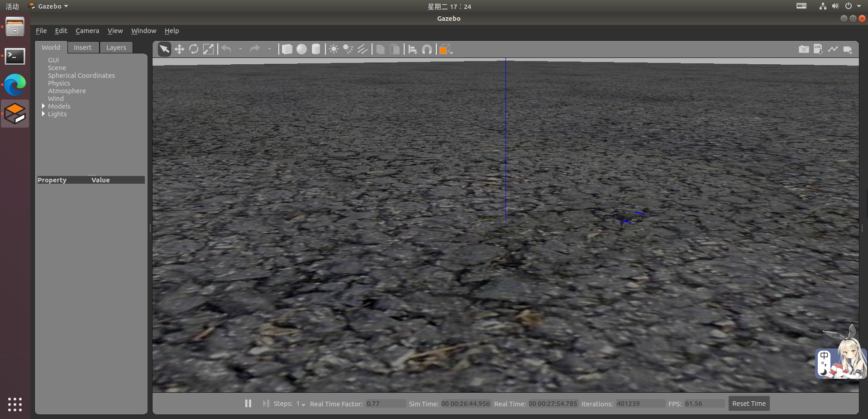Click the Reset Time button
The image size is (868, 419).
(749, 404)
